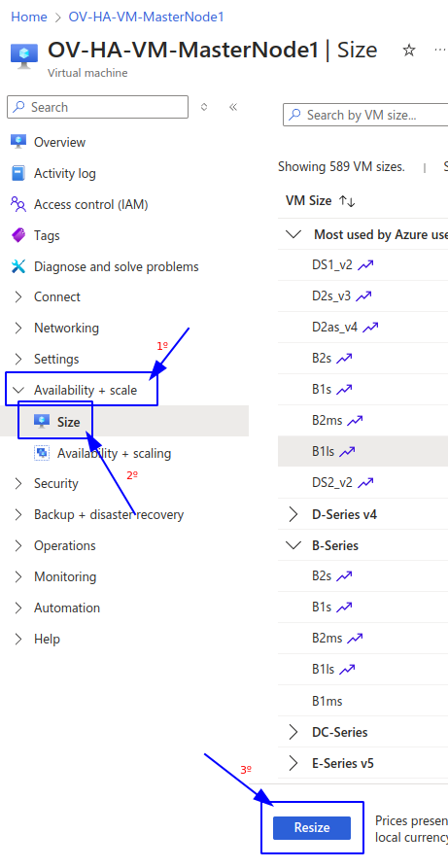448x868 pixels.
Task: Click the trending icon beside DS1_v2
Action: (365, 264)
